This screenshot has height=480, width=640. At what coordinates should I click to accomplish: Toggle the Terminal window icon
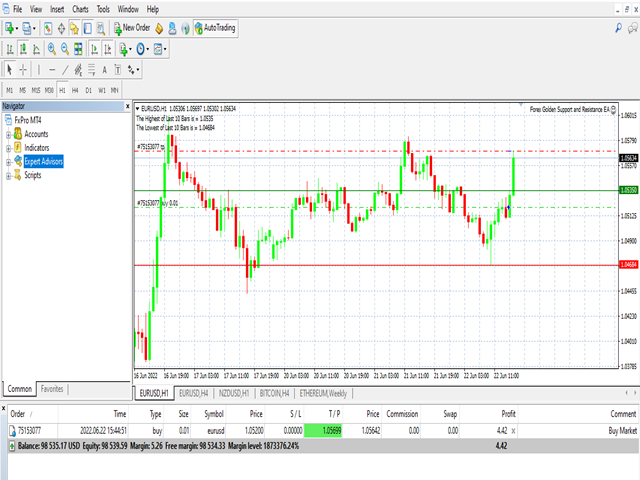point(87,28)
